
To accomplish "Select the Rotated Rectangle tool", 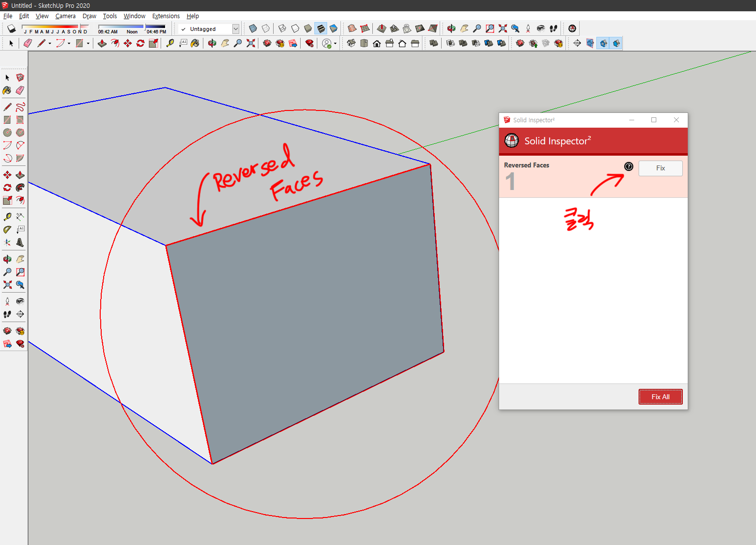I will (x=20, y=120).
